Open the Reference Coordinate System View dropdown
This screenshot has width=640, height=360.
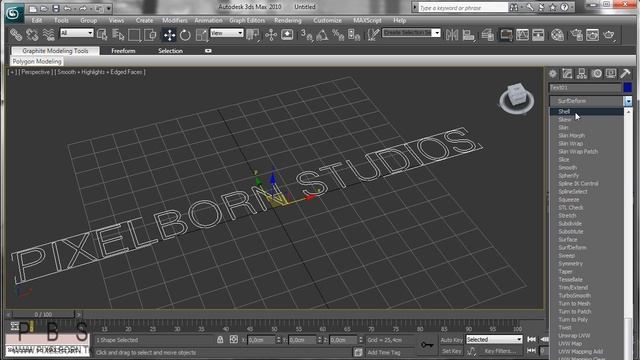[227, 33]
